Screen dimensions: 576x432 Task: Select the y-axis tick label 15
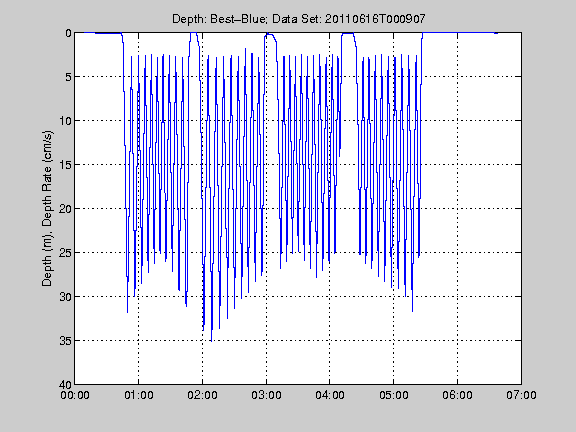(x=65, y=165)
